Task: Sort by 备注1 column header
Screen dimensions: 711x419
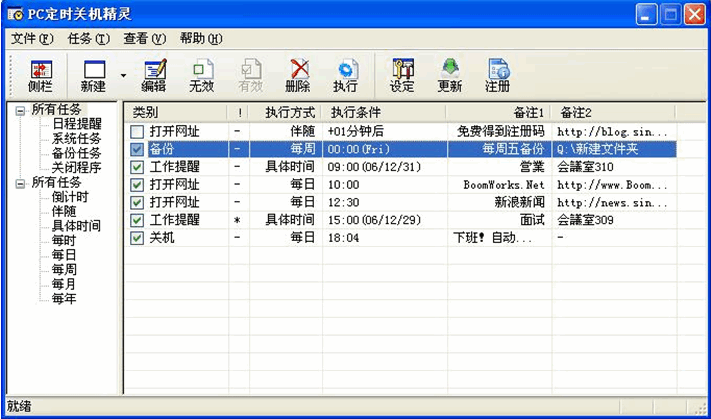Action: [x=498, y=112]
